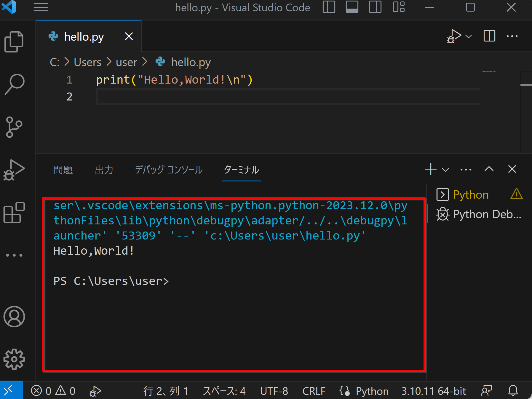Close the terminal panel
The height and width of the screenshot is (399, 532).
tap(512, 169)
